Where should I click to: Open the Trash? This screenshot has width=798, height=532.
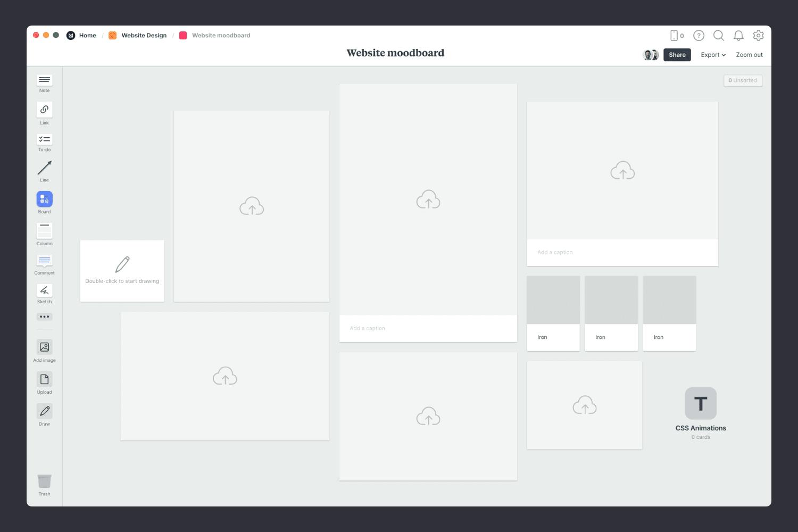(x=44, y=481)
